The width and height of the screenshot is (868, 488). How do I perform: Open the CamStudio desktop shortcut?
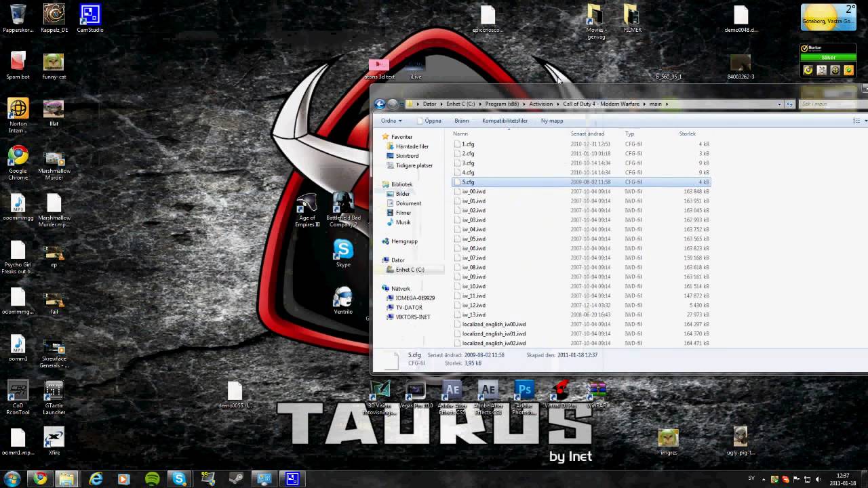(90, 18)
